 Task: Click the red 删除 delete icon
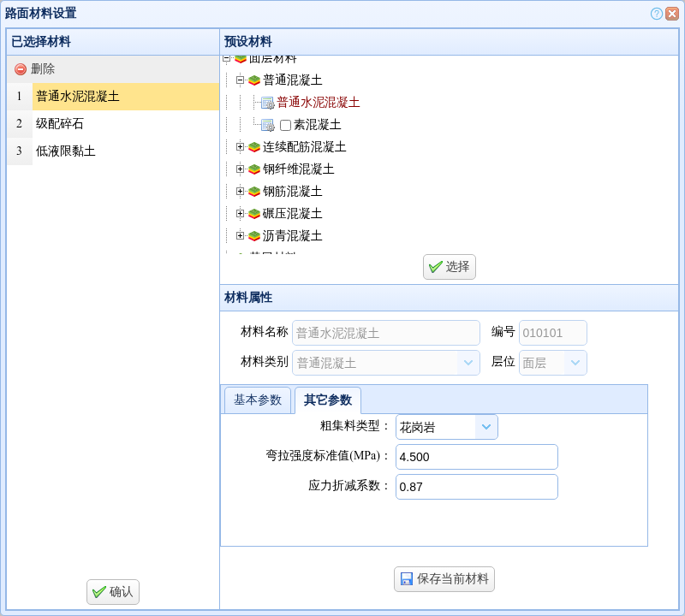click(x=20, y=69)
